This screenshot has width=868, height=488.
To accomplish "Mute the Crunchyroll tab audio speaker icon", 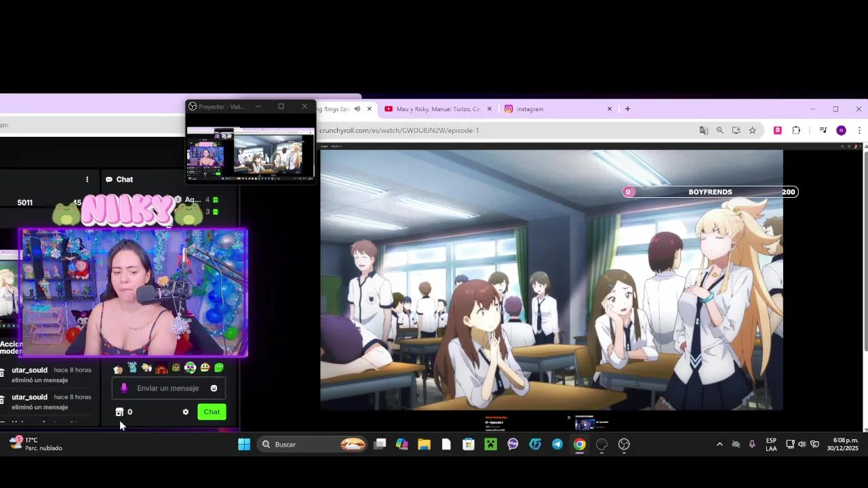I will [357, 108].
